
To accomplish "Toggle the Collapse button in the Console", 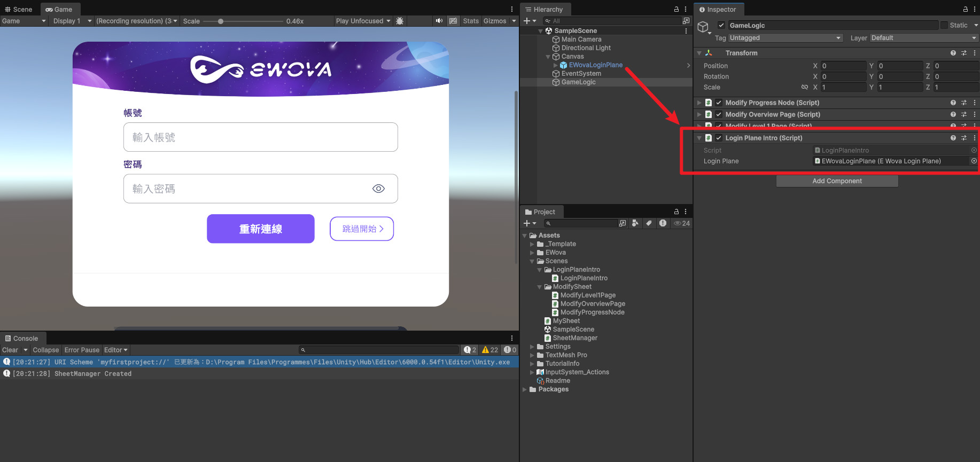I will tap(46, 350).
